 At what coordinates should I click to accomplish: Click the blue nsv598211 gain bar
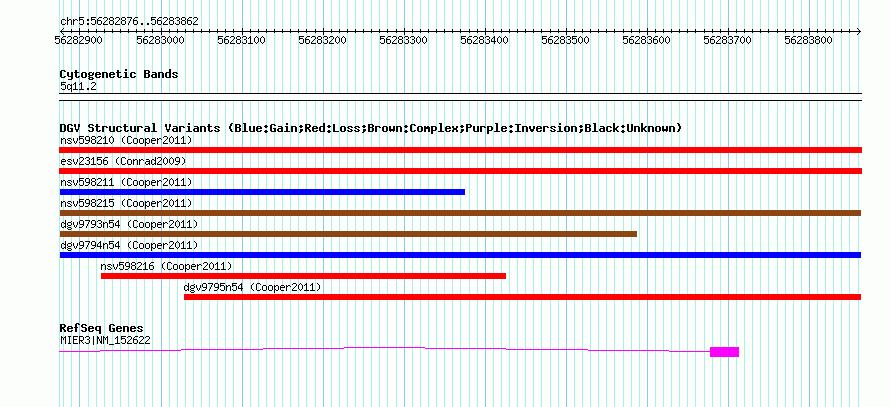click(x=262, y=192)
